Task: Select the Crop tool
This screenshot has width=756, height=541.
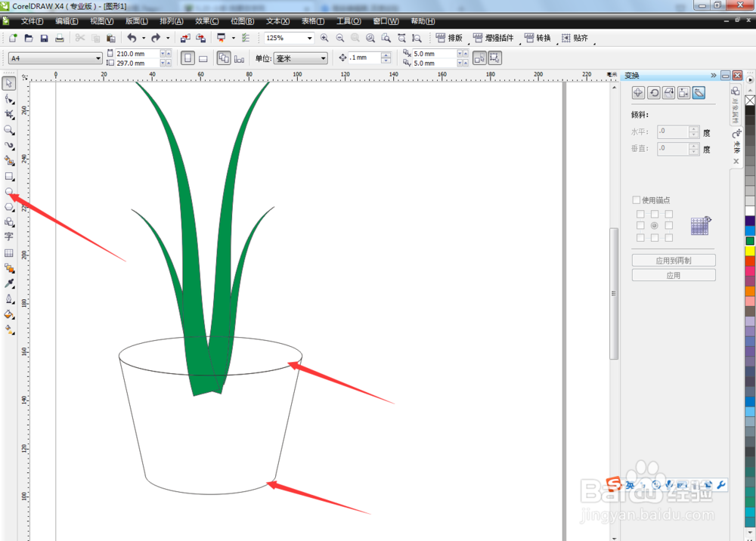Action: pos(8,114)
